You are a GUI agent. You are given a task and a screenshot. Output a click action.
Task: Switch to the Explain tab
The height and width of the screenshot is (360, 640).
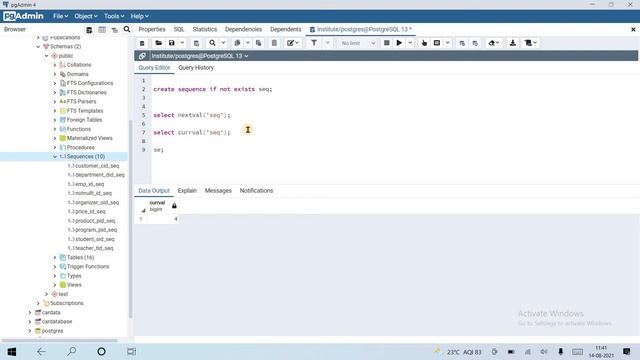click(187, 191)
